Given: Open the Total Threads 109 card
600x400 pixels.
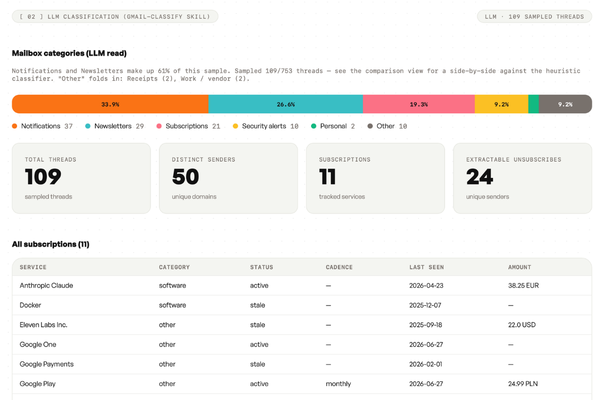Looking at the screenshot, I should click(81, 178).
